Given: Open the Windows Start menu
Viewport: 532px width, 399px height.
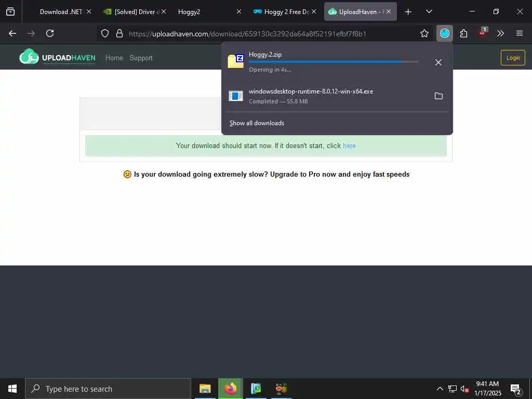Looking at the screenshot, I should [12, 389].
